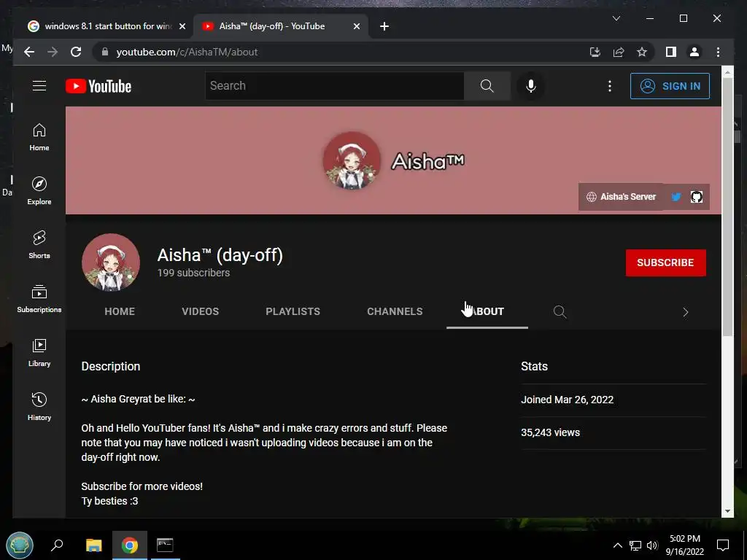Open the volume control in tray
The height and width of the screenshot is (560, 747).
tap(651, 545)
